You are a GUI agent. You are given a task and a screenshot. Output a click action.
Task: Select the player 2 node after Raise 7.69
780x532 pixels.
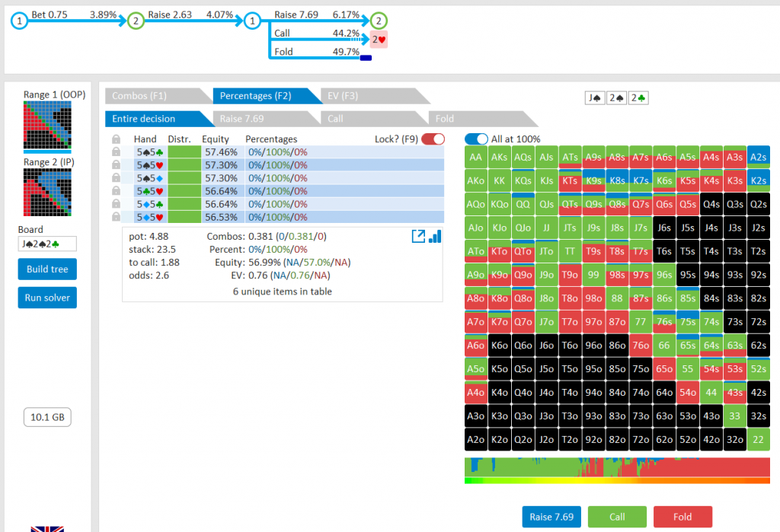pyautogui.click(x=379, y=21)
